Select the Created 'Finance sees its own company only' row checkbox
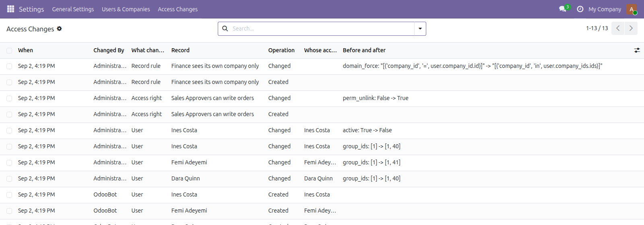 (9, 82)
